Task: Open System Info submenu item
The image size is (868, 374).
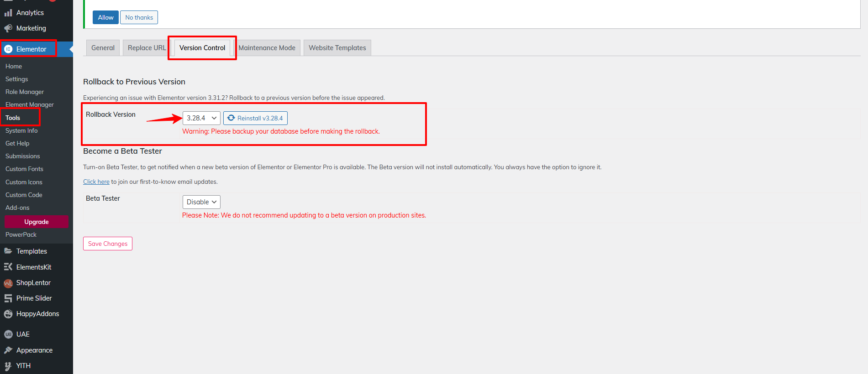Action: tap(21, 130)
